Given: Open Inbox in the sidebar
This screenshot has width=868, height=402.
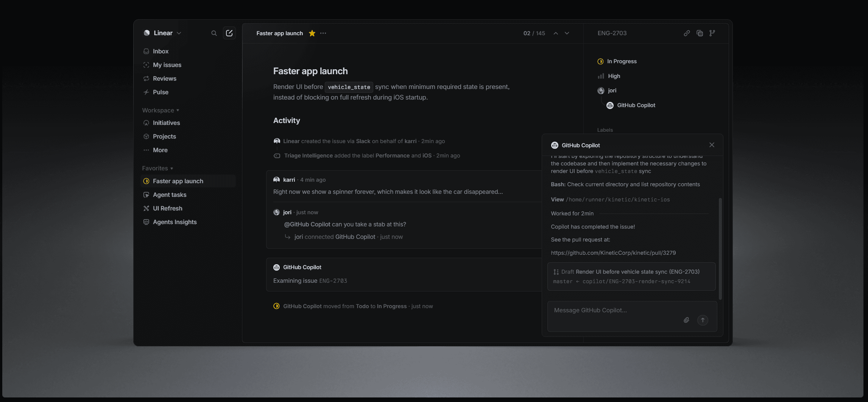Looking at the screenshot, I should 161,51.
